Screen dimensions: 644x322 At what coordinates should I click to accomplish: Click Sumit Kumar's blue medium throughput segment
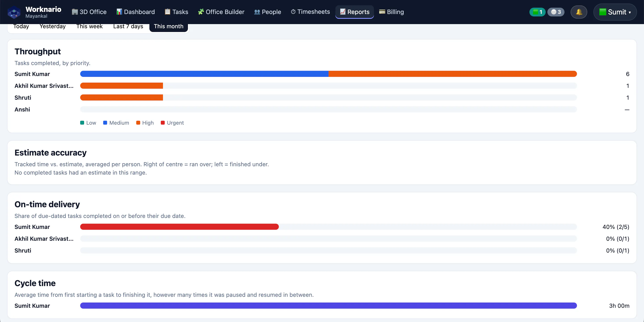(x=204, y=74)
